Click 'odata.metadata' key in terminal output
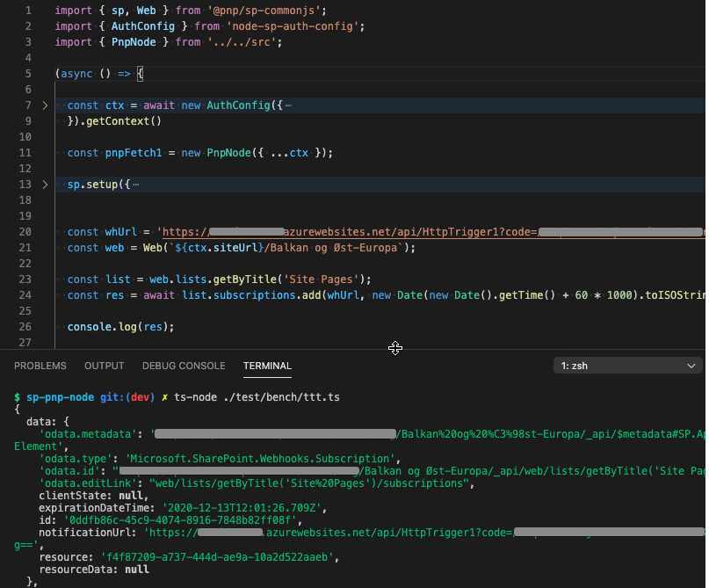This screenshot has height=588, width=709. coord(88,434)
